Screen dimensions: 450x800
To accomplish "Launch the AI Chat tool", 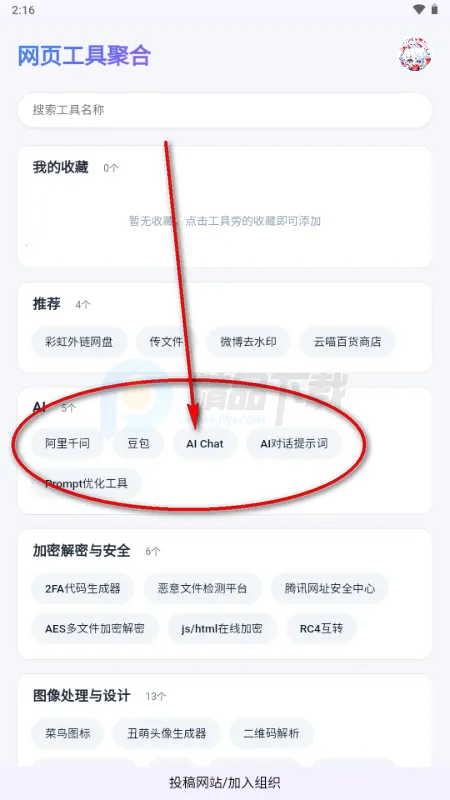I will 205,443.
